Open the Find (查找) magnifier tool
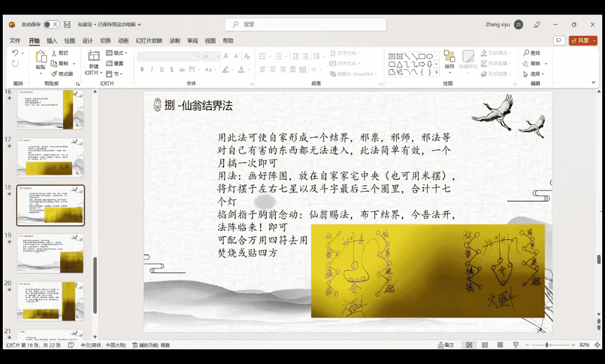The height and width of the screenshot is (364, 605). [532, 53]
